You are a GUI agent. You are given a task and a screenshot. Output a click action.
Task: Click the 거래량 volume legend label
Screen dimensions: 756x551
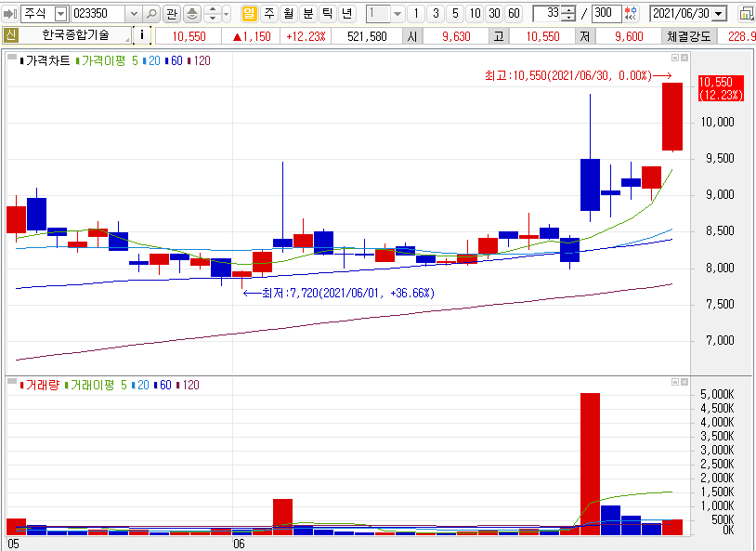42,385
